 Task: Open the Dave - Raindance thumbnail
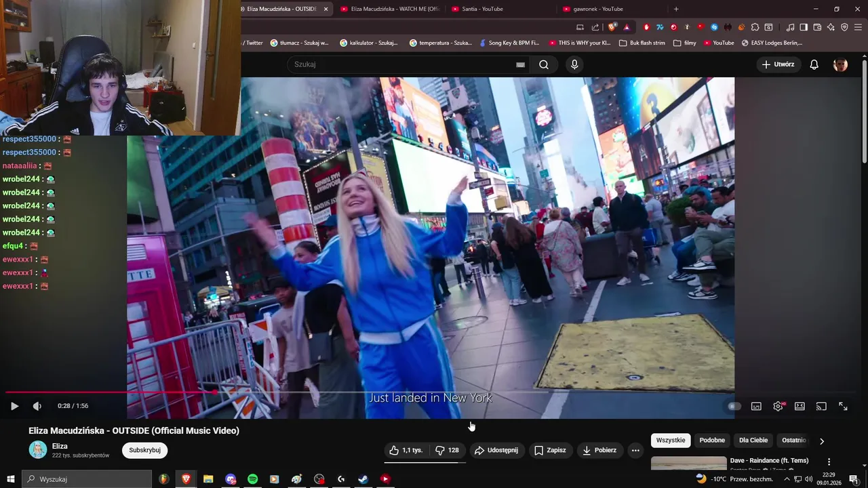click(x=688, y=464)
